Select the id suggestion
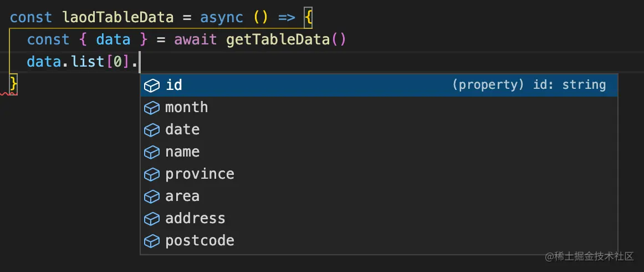This screenshot has height=272, width=644. [x=174, y=85]
